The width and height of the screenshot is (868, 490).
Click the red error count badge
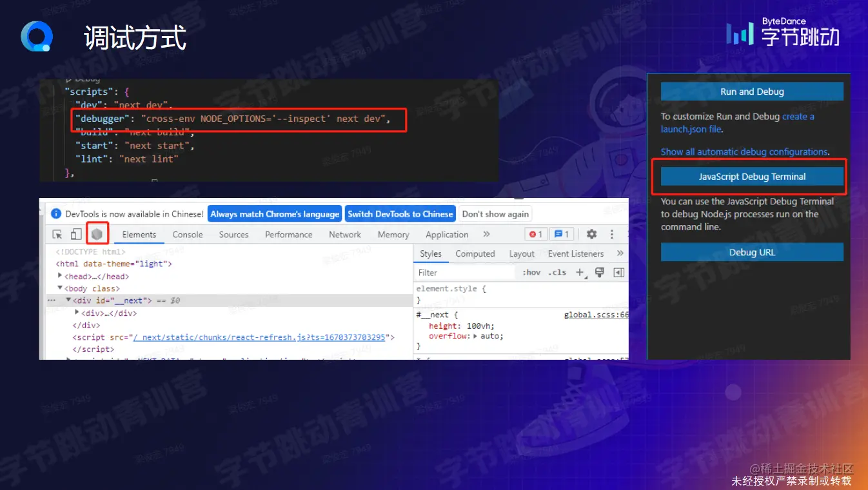[536, 234]
